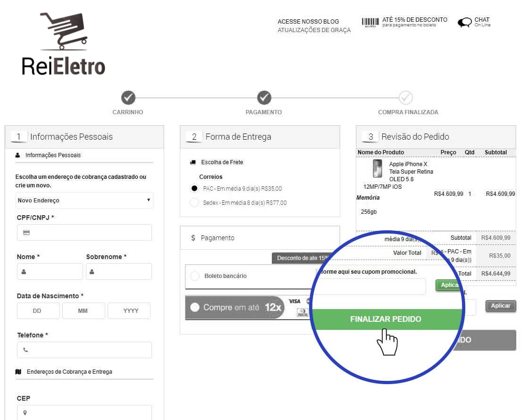Click the person icon beside the Informações Pessoais subheading

(17, 155)
